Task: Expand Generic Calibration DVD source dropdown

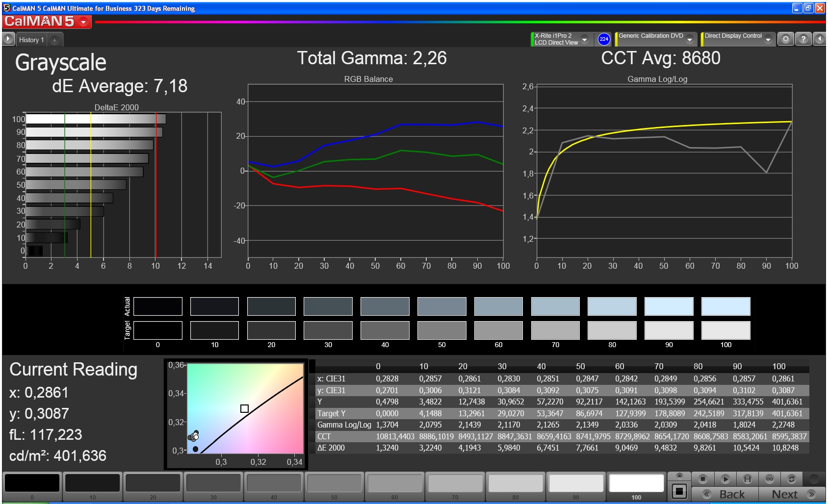Action: pyautogui.click(x=689, y=39)
